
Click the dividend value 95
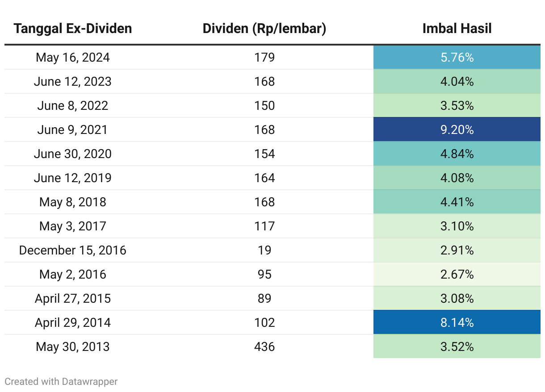264,275
